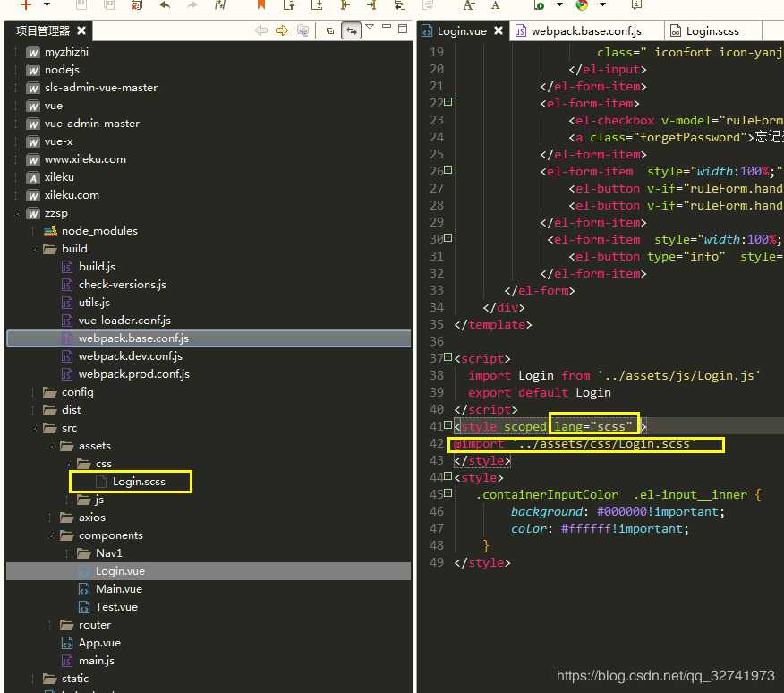Close the Login.vue editor tab
This screenshot has width=784, height=693.
498,30
